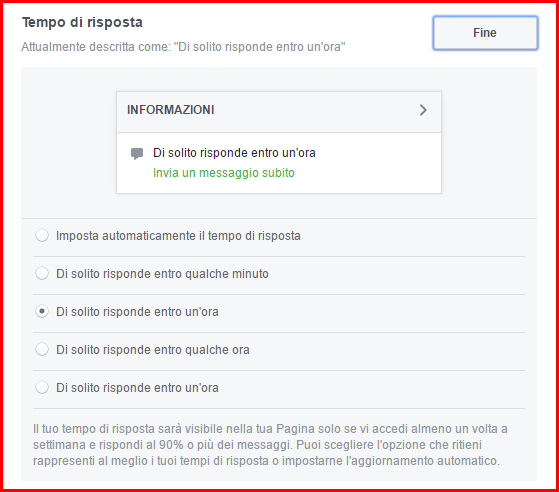Click the message bubble icon
559x492 pixels.
point(137,154)
